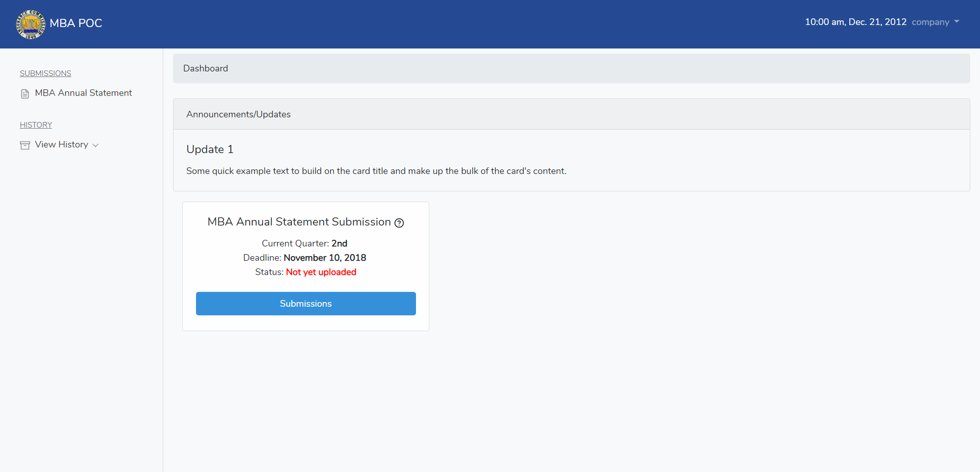980x472 pixels.
Task: Click the Insurance Commission seal logo
Action: point(31,24)
